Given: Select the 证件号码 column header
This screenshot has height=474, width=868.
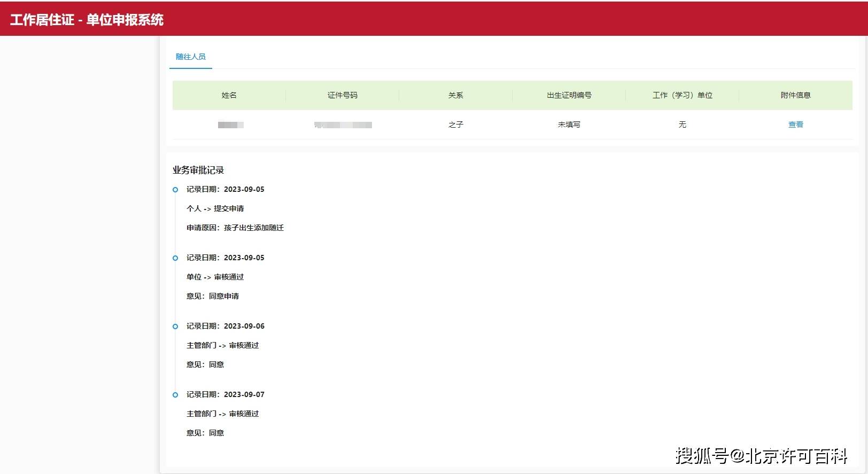Looking at the screenshot, I should click(342, 95).
